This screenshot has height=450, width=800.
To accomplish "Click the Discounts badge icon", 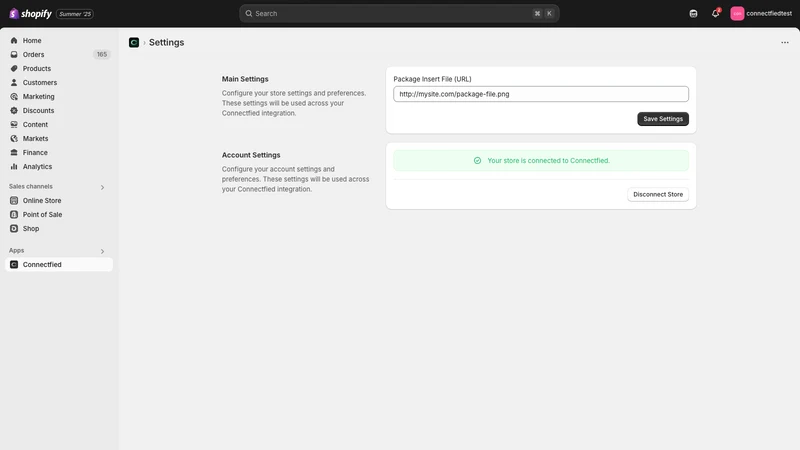I will tap(14, 111).
